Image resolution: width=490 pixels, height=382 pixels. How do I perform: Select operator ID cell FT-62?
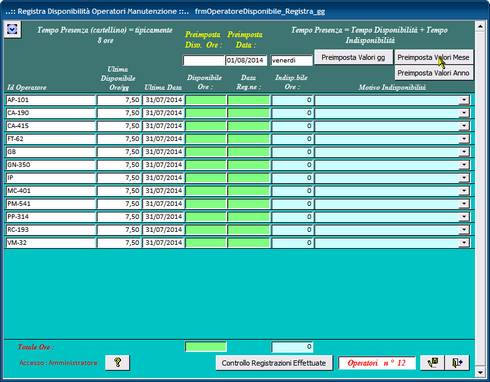tap(51, 139)
